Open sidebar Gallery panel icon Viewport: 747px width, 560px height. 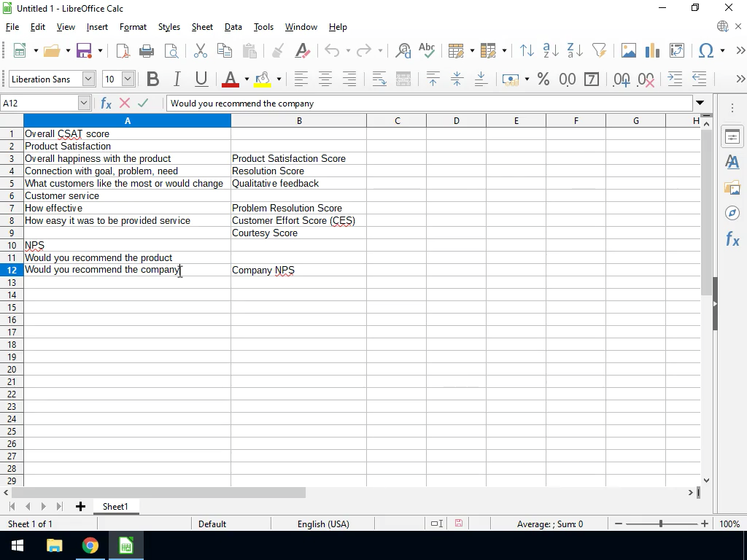[x=732, y=187]
